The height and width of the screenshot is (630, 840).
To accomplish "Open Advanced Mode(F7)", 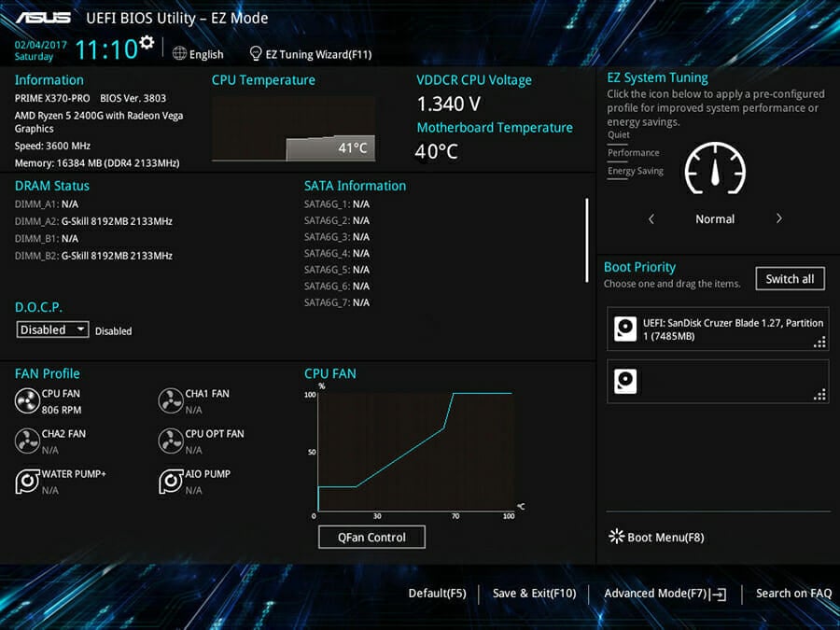I will [665, 594].
